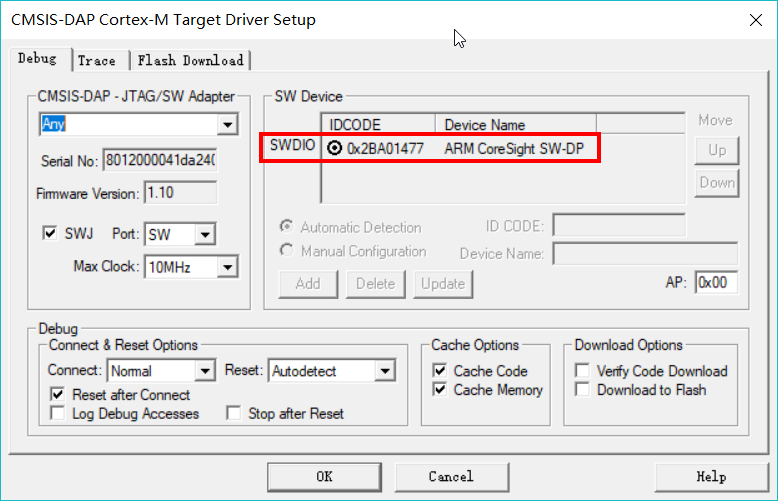This screenshot has width=778, height=501.
Task: Click the Delete device button
Action: tap(376, 284)
